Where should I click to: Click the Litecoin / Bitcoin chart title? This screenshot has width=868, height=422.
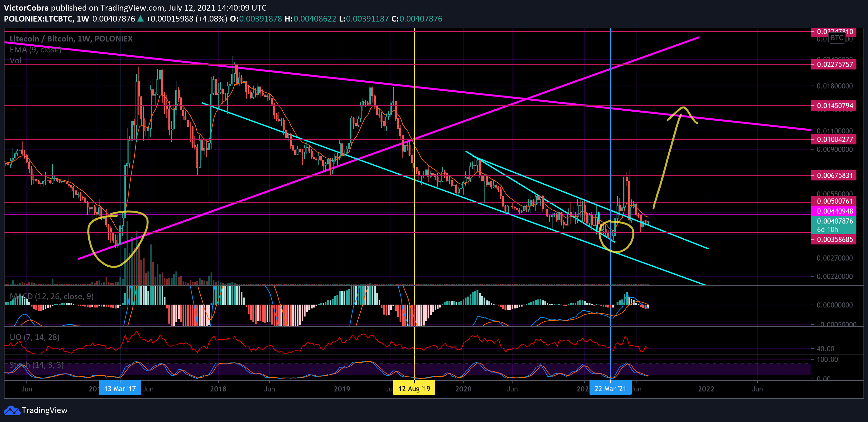[x=71, y=39]
